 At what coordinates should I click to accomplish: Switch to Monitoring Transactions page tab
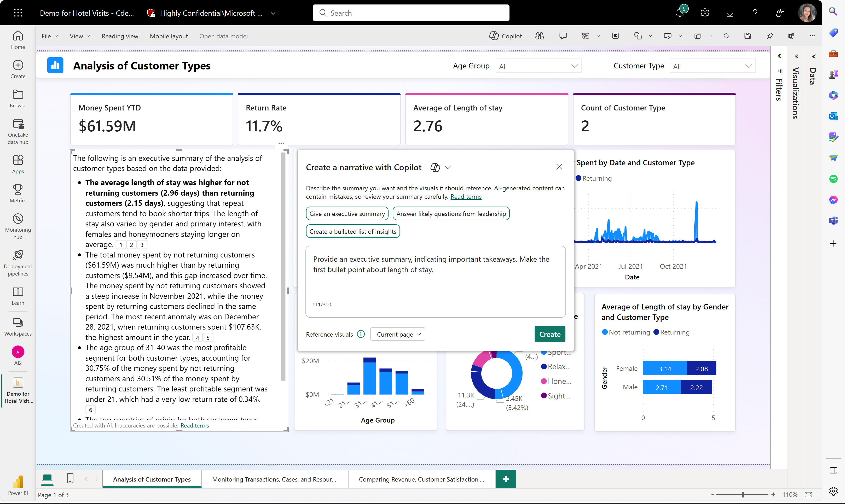pyautogui.click(x=274, y=479)
